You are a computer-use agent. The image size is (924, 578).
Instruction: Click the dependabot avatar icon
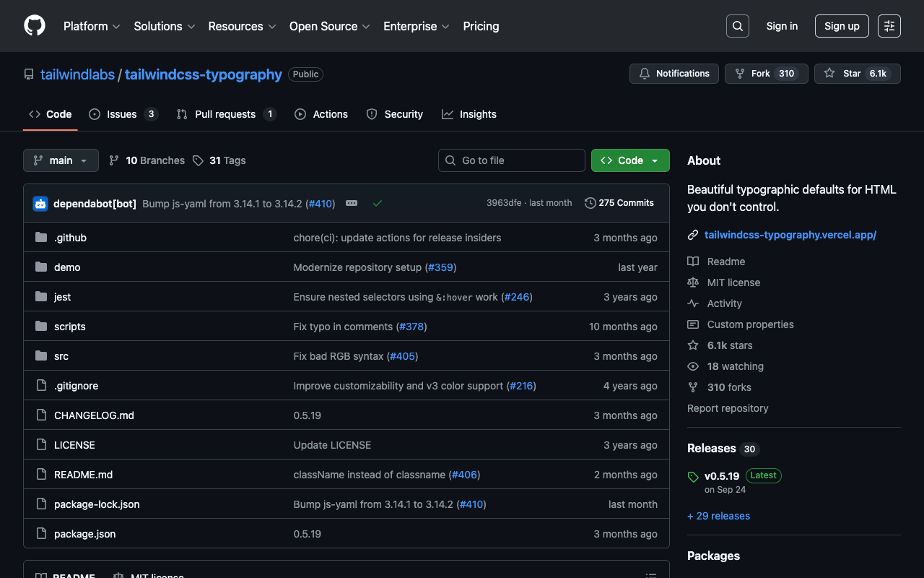(40, 204)
